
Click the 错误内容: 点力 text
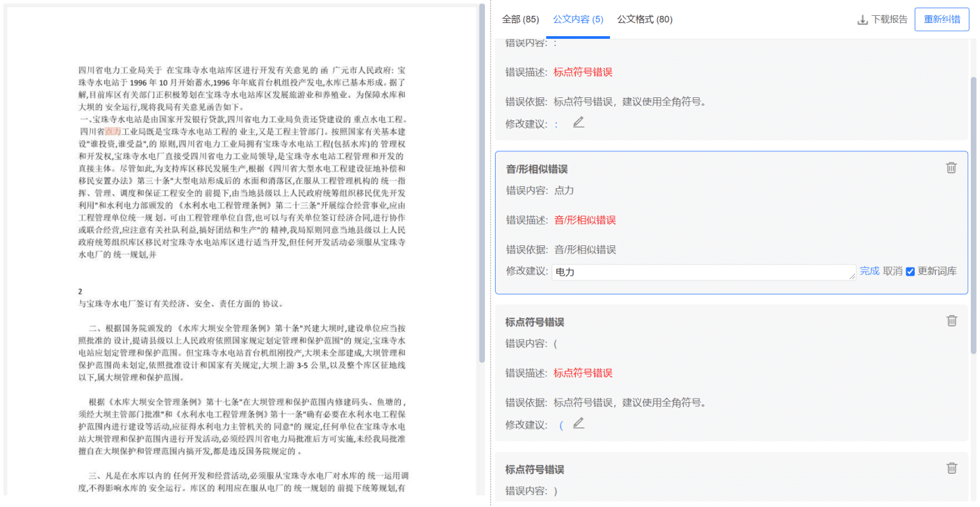[x=540, y=191]
